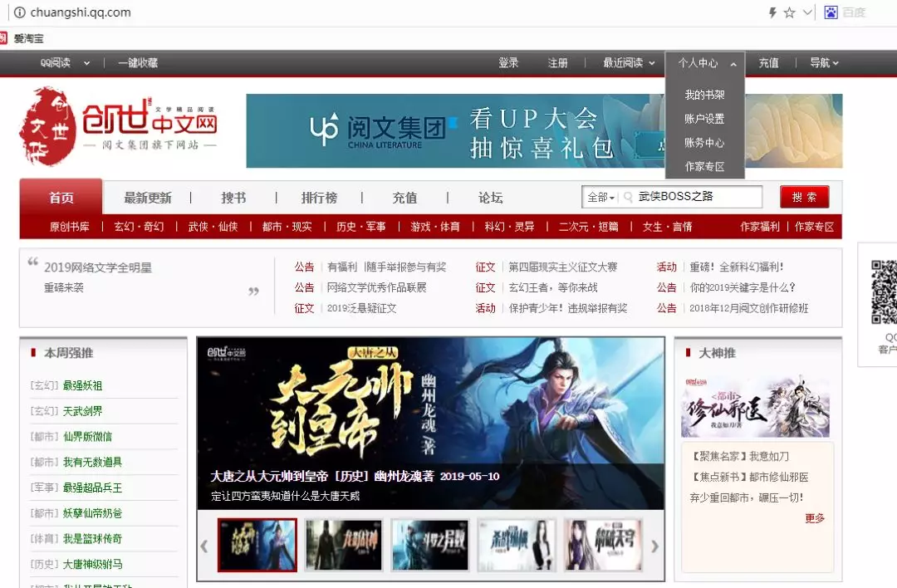Open the 登录 link in top bar

(508, 63)
